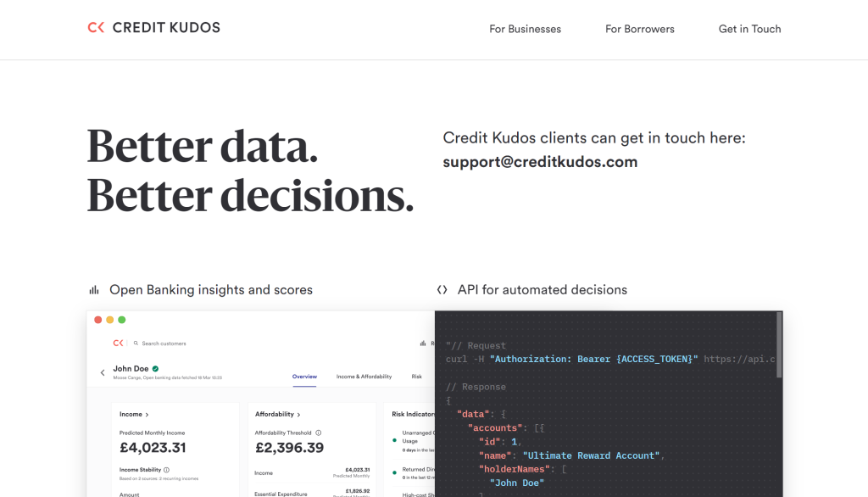Click the support@creditkudos.com email link

coord(540,162)
